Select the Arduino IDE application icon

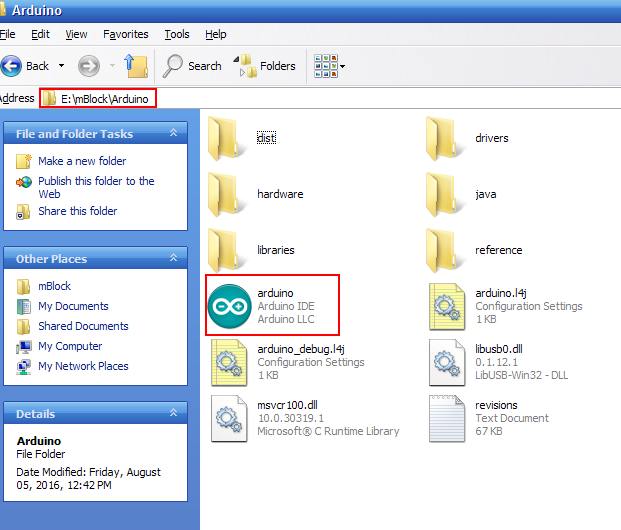[x=229, y=306]
